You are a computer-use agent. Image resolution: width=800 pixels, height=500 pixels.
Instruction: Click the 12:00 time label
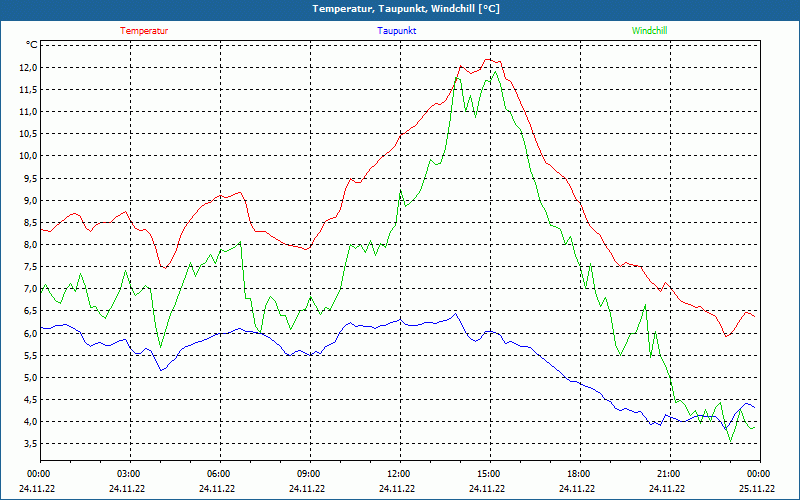coord(400,474)
